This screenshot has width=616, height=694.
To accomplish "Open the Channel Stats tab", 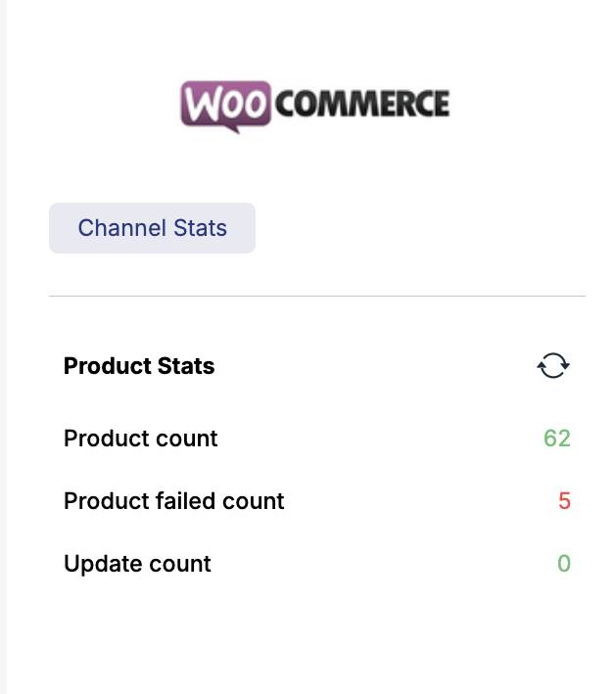I will pos(152,228).
